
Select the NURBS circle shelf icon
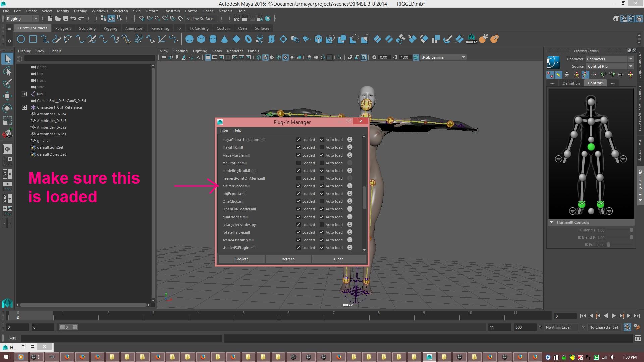21,39
